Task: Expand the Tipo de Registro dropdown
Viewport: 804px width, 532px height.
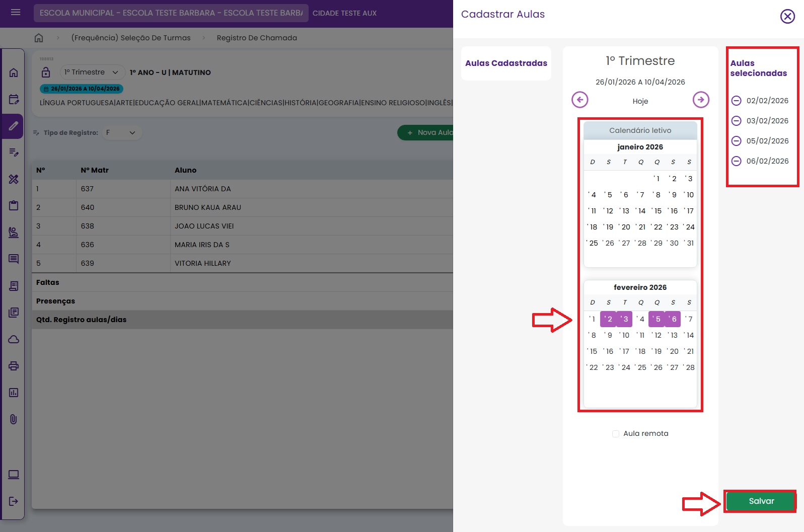Action: click(x=121, y=133)
